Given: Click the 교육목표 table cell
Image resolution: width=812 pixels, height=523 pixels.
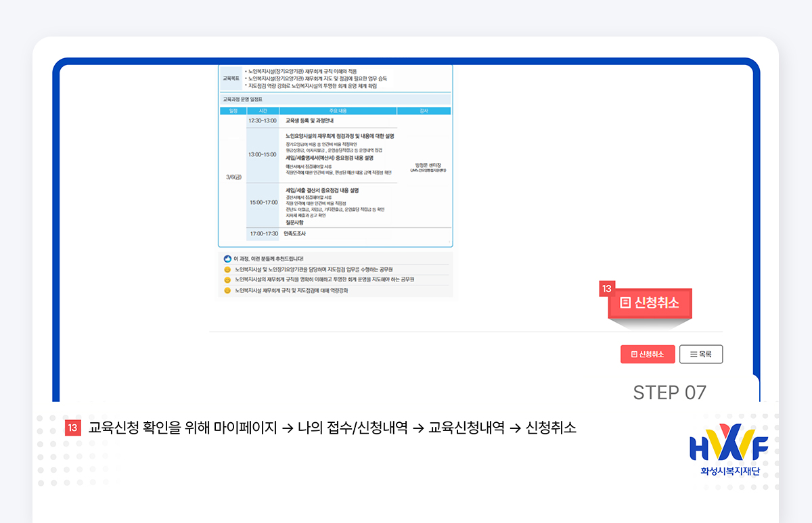Looking at the screenshot, I should point(230,79).
